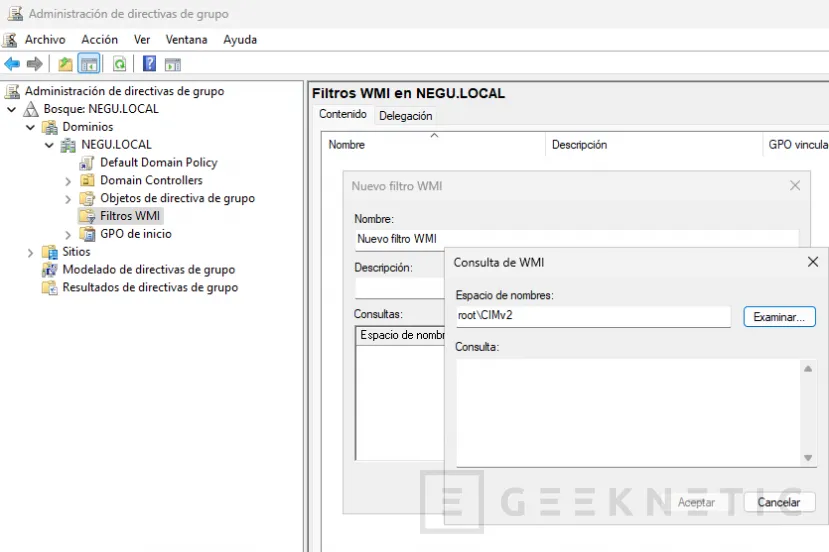Click the Objetos de directiva de grupo icon
829x552 pixels.
click(87, 198)
